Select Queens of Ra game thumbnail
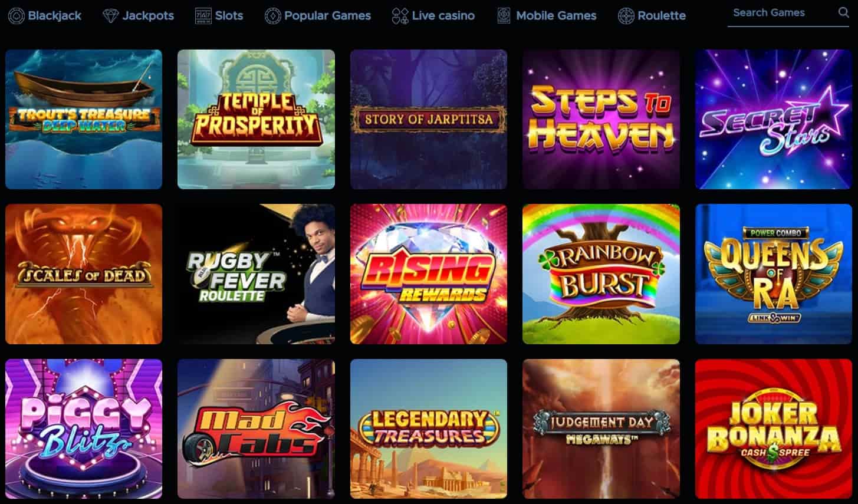858x504 pixels. [774, 274]
